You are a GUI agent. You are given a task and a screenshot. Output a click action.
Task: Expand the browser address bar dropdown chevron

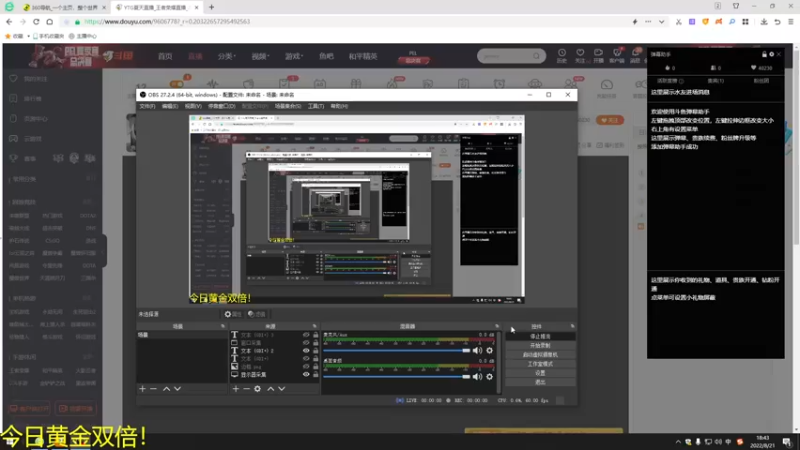coord(661,22)
